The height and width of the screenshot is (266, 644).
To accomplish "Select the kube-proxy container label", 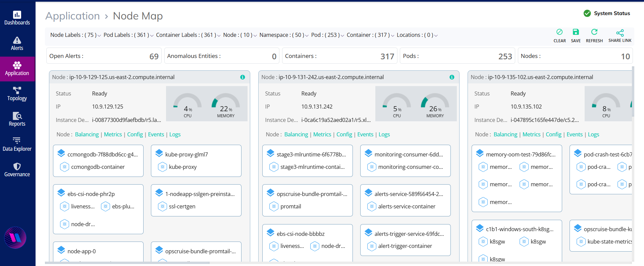I will click(x=183, y=167).
